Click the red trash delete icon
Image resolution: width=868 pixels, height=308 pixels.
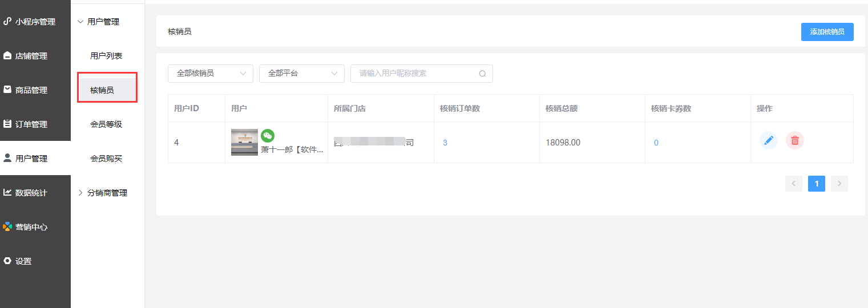tap(794, 140)
